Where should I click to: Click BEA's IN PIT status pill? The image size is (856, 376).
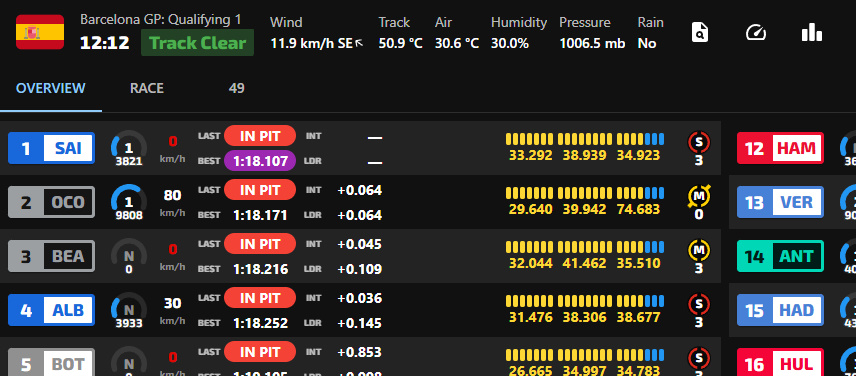tap(260, 243)
